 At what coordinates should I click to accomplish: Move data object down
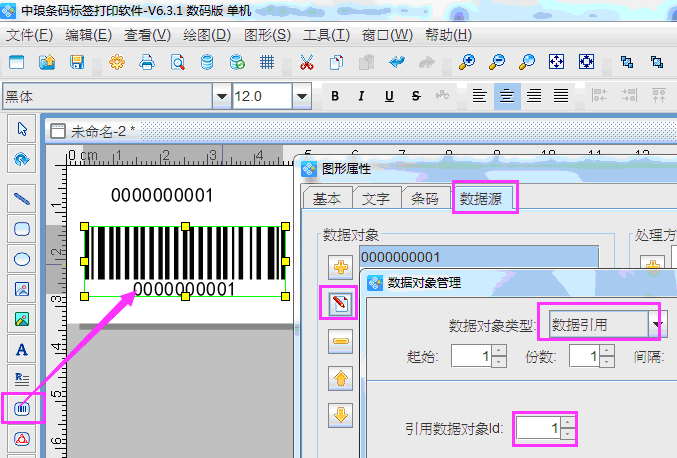[340, 415]
